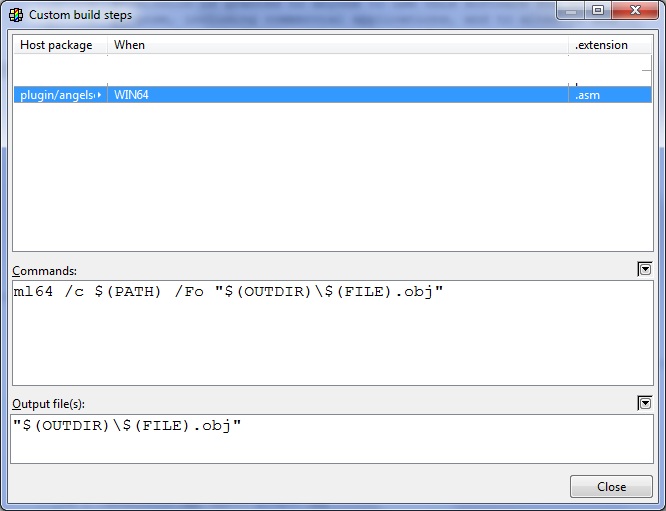Viewport: 666px width, 511px height.
Task: Click the plugin/angels host package cell
Action: (x=55, y=95)
